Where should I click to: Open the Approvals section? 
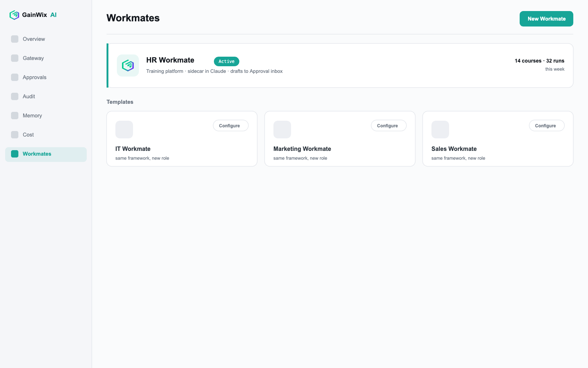pyautogui.click(x=46, y=77)
